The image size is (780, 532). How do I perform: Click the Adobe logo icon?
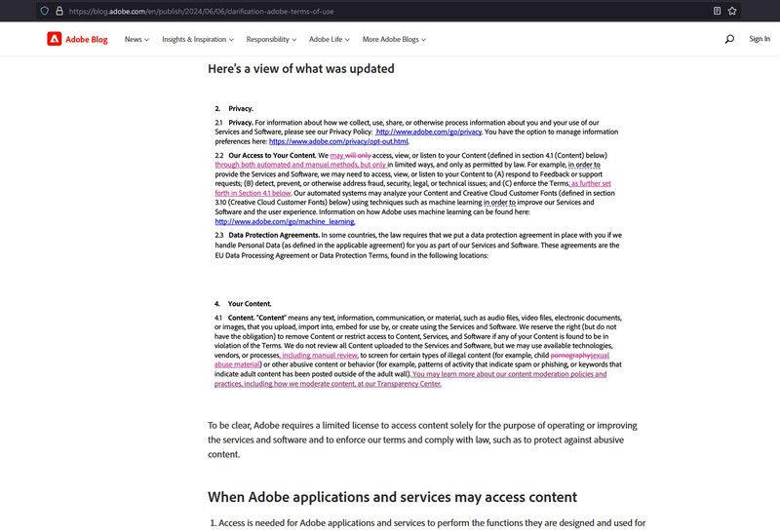coord(55,39)
